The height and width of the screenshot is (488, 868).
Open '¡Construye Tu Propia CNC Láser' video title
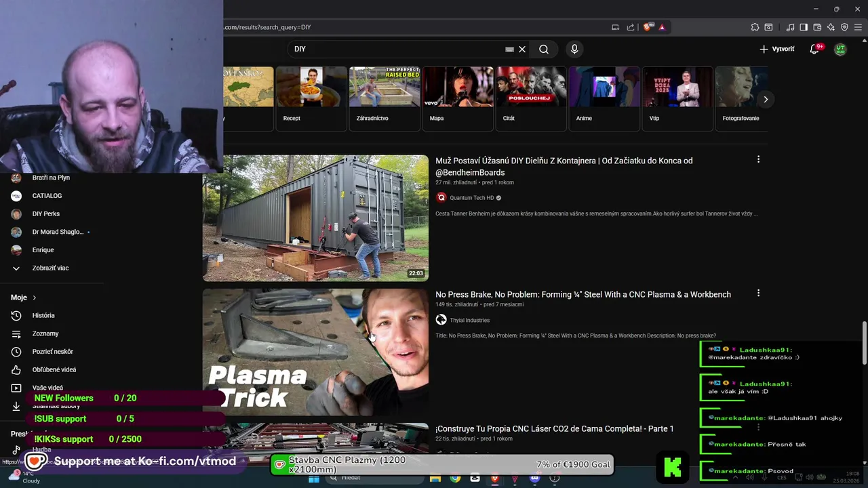tap(554, 428)
